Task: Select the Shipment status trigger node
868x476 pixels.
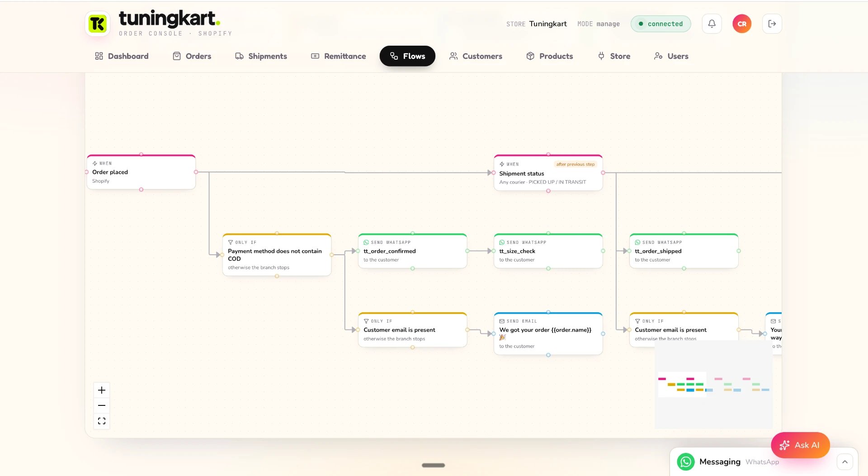Action: click(x=548, y=173)
